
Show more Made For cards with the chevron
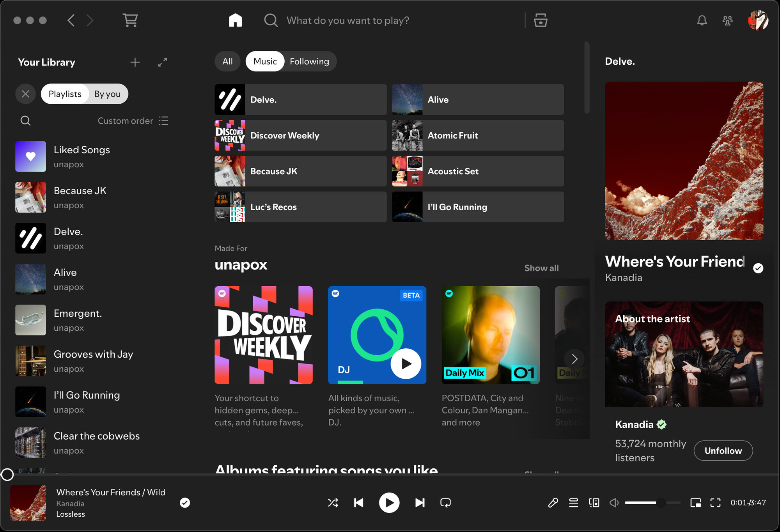(574, 358)
